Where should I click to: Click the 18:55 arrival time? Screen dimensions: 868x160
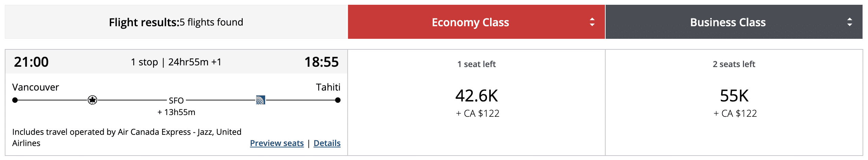321,62
